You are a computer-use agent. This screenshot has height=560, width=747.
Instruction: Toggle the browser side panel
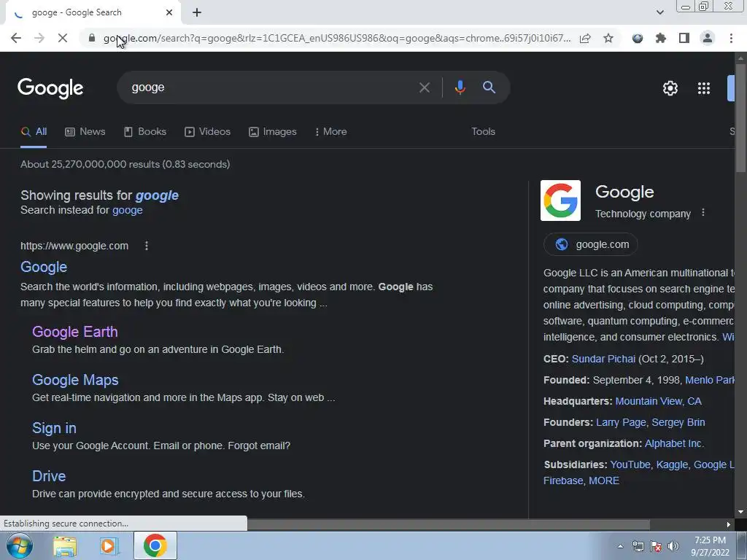(x=684, y=38)
